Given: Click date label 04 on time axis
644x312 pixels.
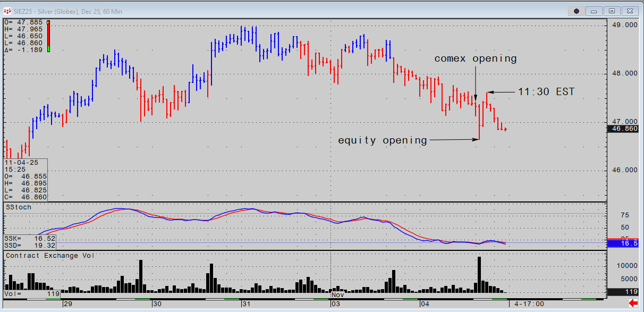Looking at the screenshot, I should (x=425, y=304).
